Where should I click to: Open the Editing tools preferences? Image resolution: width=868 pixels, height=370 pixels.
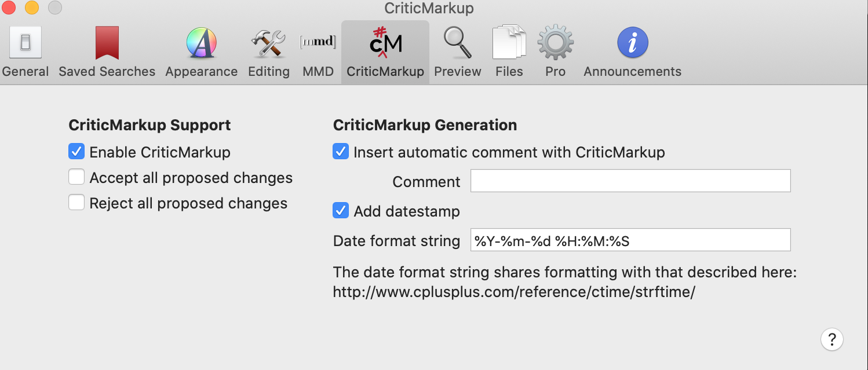(268, 52)
